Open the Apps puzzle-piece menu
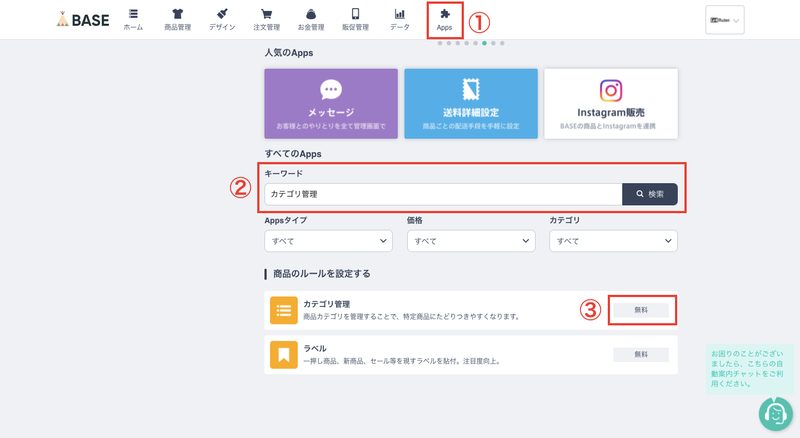Screen dimensions: 800x438 444,20
